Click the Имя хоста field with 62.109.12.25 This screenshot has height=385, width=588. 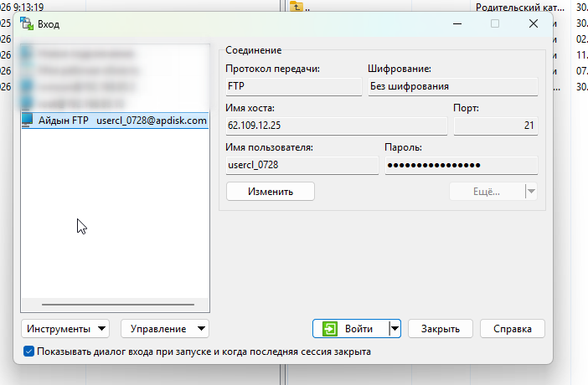[337, 126]
